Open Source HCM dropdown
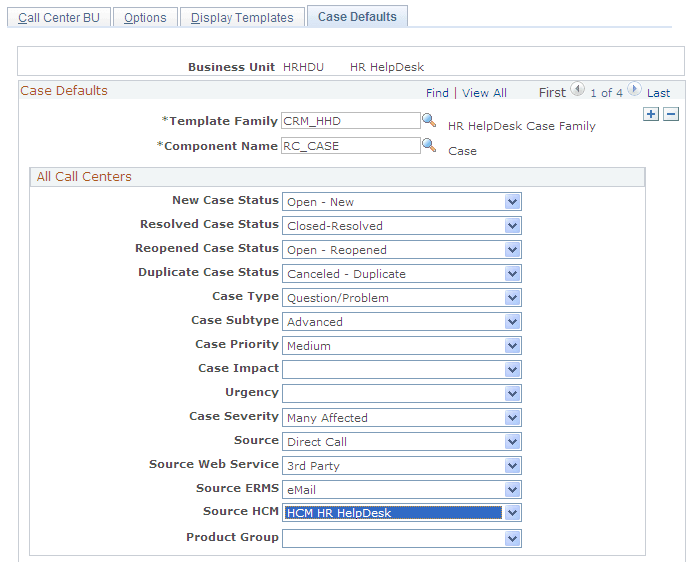 [402, 513]
